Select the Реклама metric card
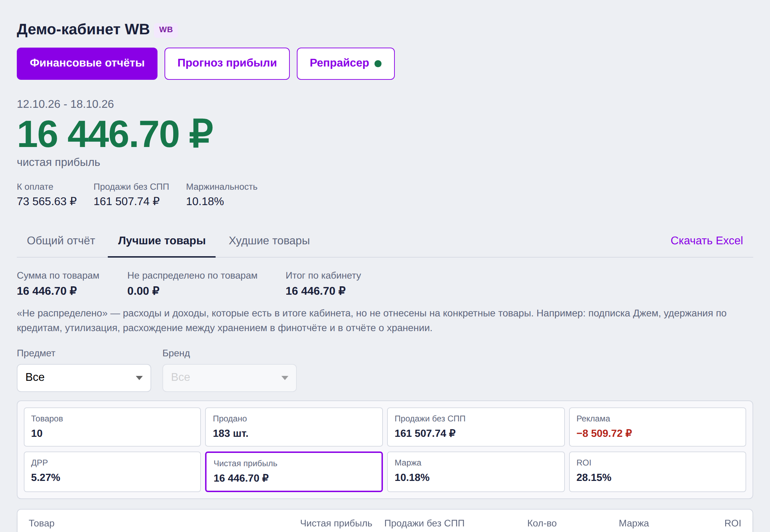 point(658,427)
